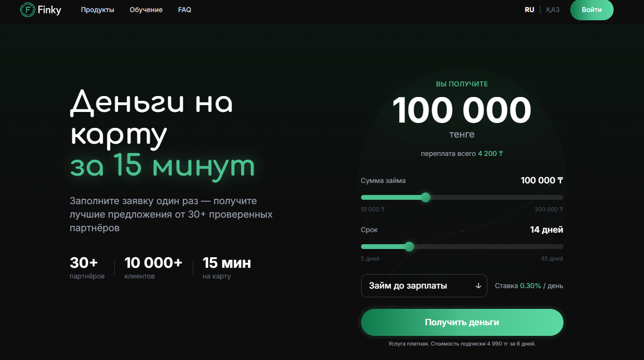Viewport: 644px width, 360px height.
Task: Click the 30+ партнёров statistic
Action: (x=87, y=268)
